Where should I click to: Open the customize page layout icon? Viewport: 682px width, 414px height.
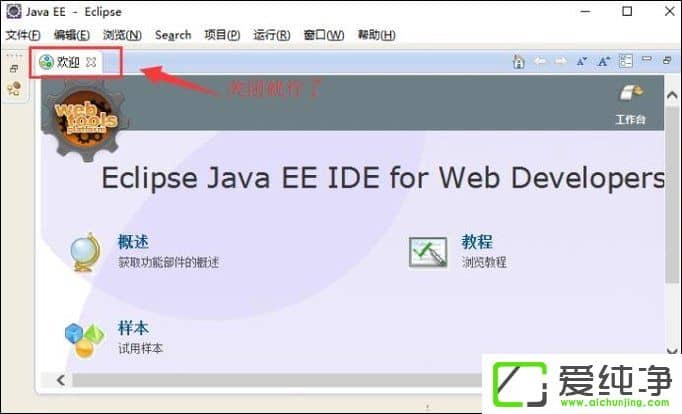(625, 61)
